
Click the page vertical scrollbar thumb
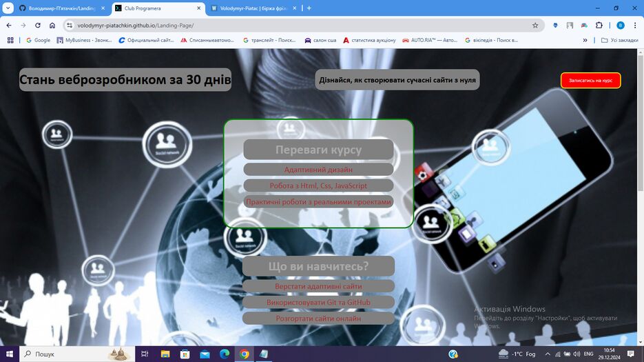click(641, 123)
